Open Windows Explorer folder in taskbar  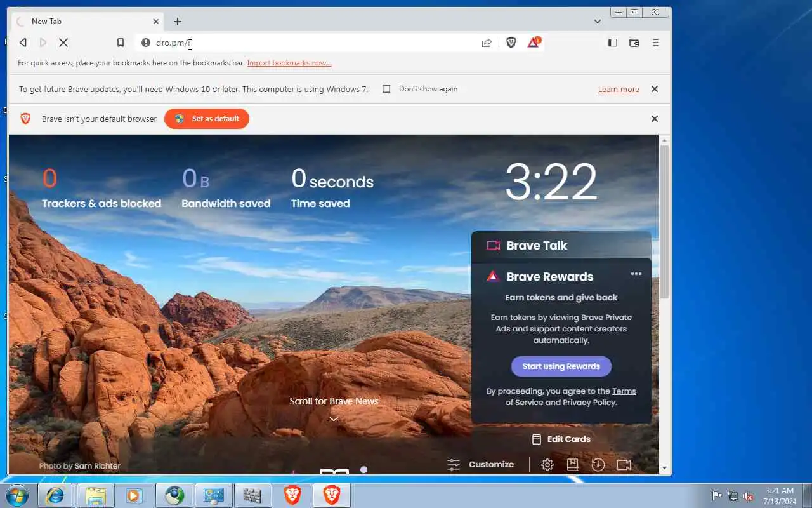click(95, 495)
